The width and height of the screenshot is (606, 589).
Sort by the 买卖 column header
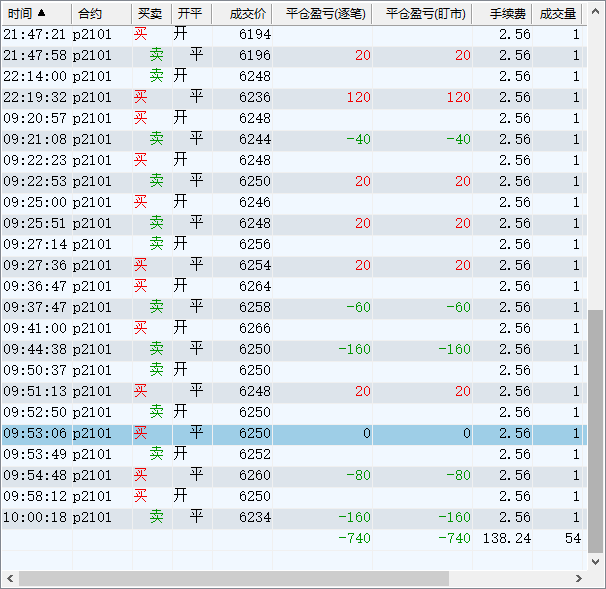pyautogui.click(x=150, y=14)
